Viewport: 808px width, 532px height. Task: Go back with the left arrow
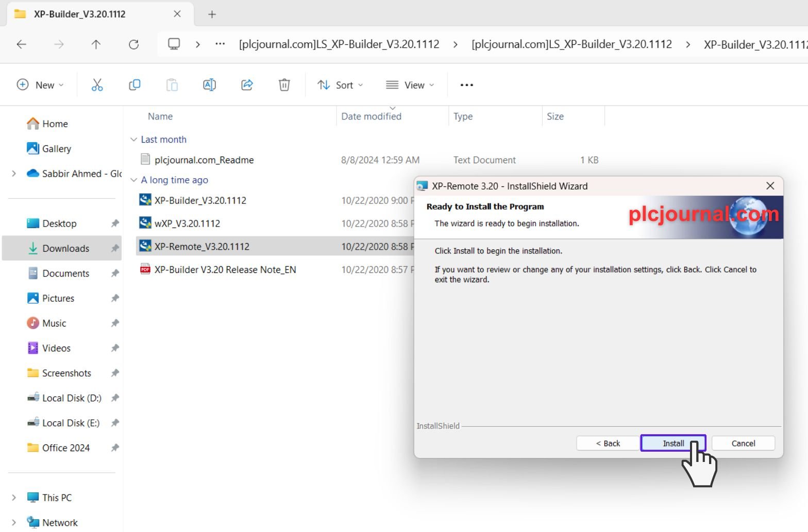(x=22, y=44)
